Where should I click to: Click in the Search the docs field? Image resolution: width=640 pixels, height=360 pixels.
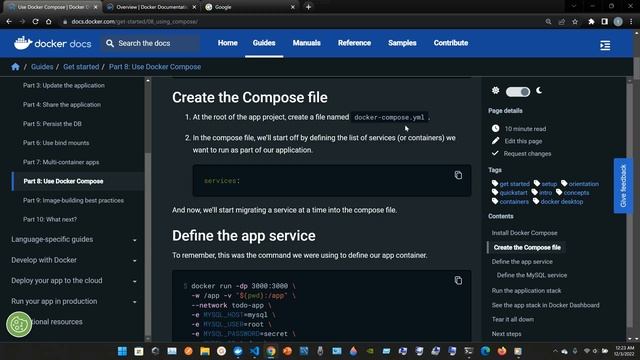(x=151, y=43)
